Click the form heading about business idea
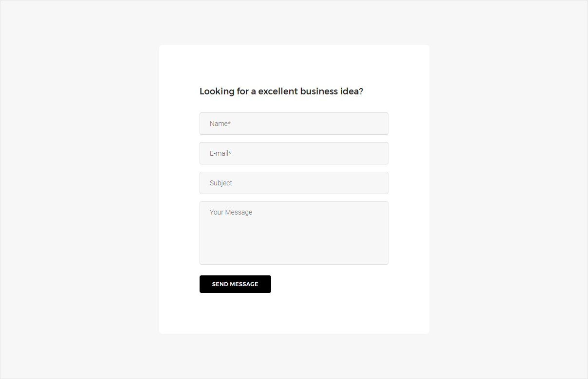Viewport: 588px width, 379px height. pyautogui.click(x=281, y=91)
